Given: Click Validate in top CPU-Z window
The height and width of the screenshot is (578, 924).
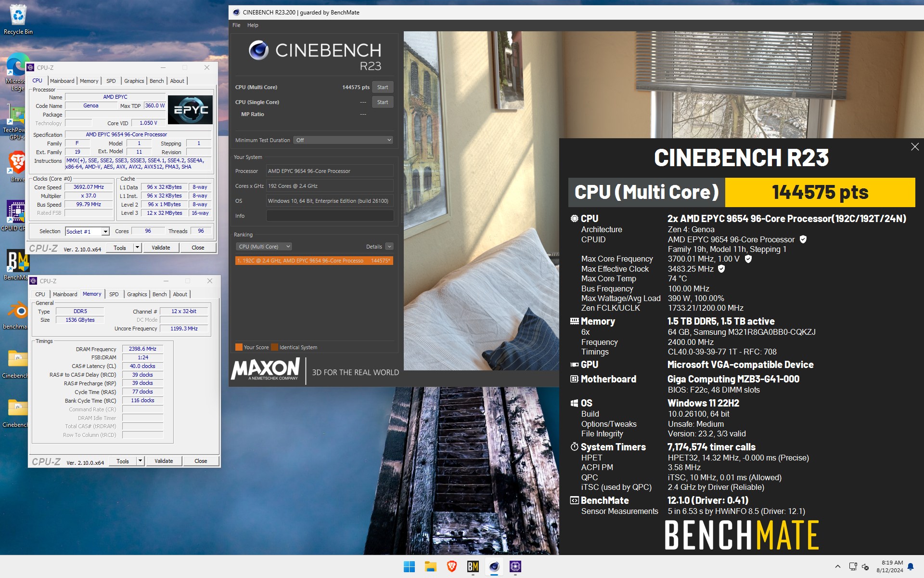Looking at the screenshot, I should [x=161, y=248].
